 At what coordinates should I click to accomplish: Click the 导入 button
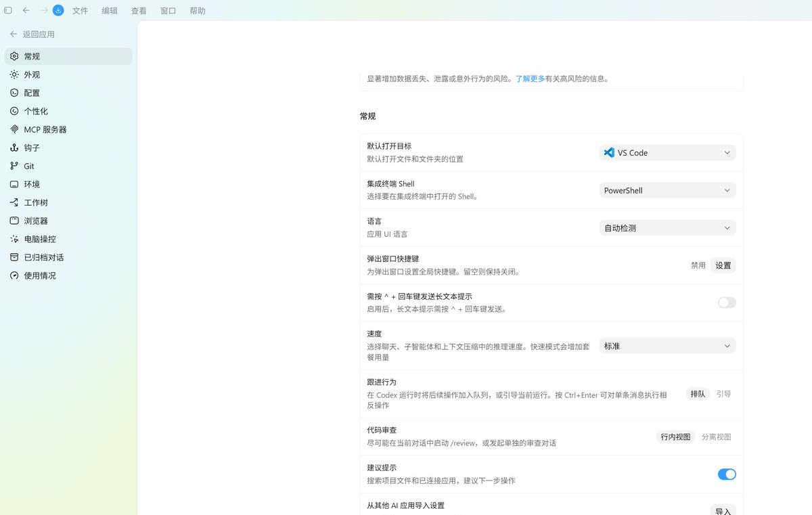(723, 511)
